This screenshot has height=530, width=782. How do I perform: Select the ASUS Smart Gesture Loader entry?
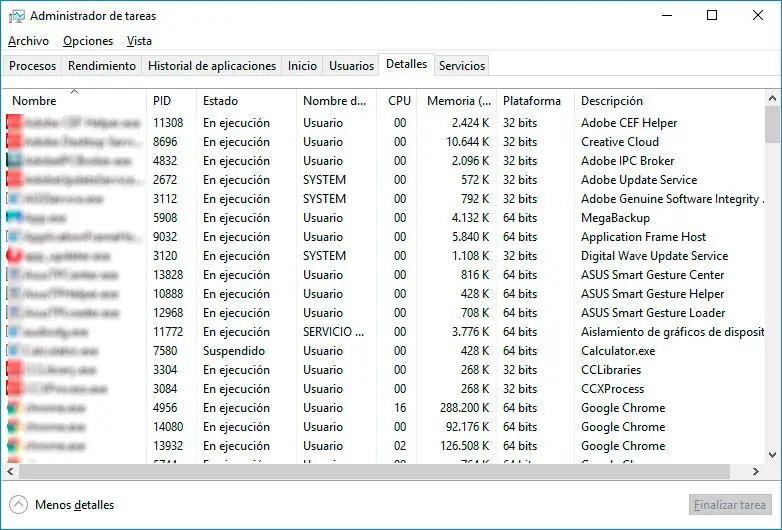(x=653, y=313)
